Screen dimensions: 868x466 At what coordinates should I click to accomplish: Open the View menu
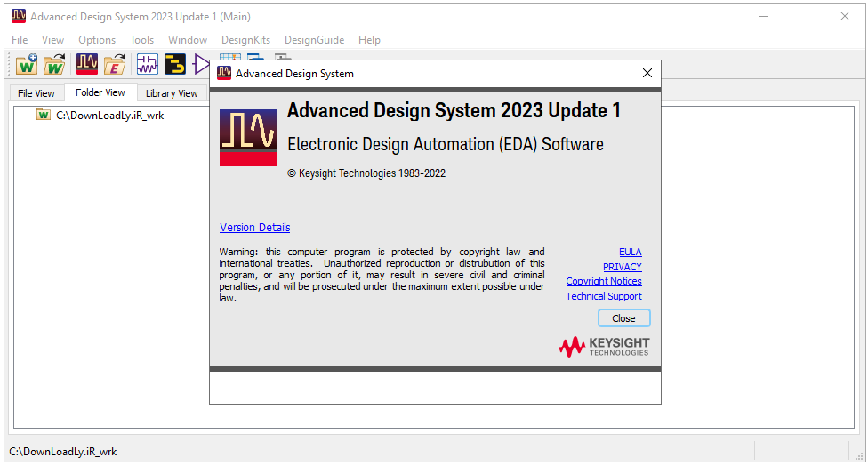click(x=52, y=40)
